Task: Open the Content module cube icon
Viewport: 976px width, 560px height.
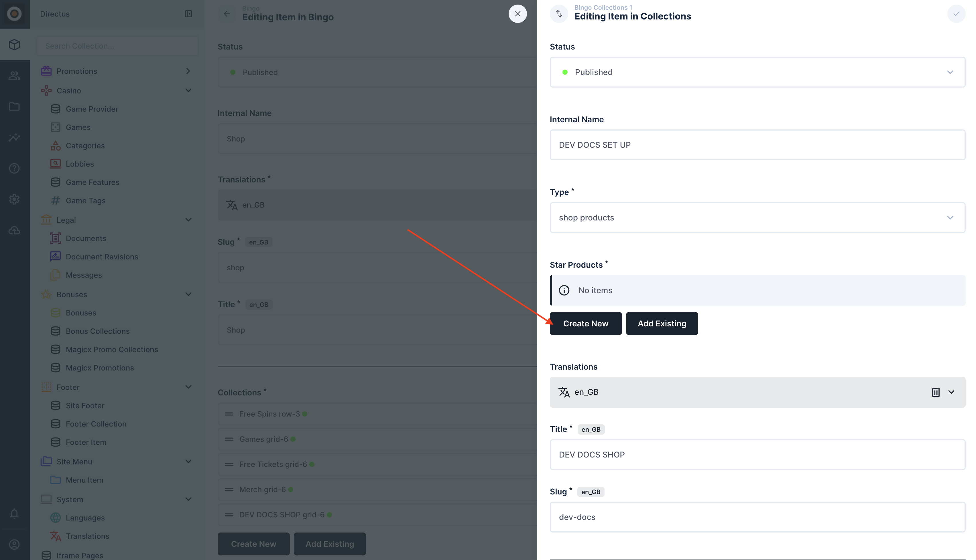Action: click(14, 45)
